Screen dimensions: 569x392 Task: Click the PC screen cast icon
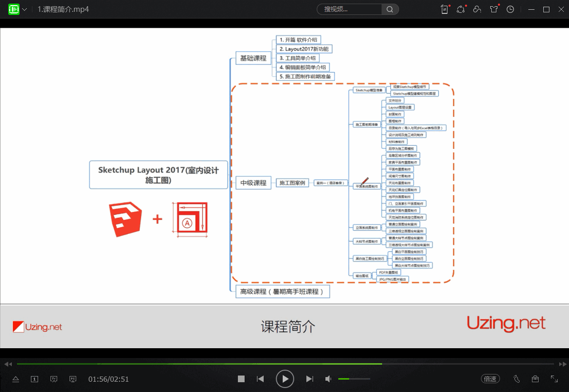point(73,379)
